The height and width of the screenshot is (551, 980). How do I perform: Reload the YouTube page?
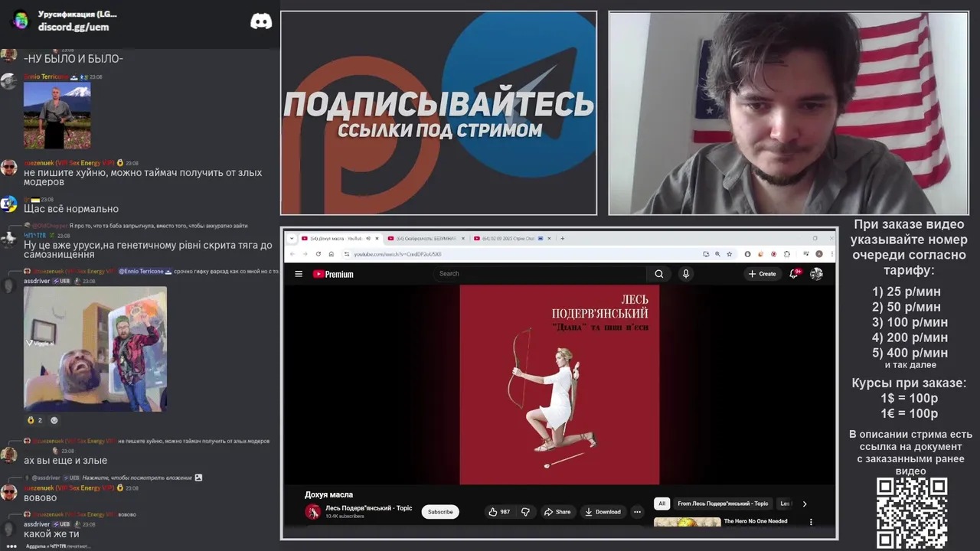click(x=318, y=254)
